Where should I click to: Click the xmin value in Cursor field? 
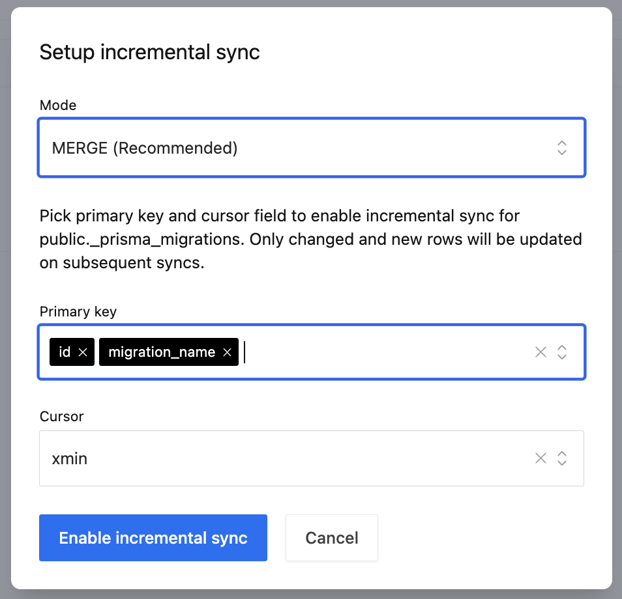[70, 458]
